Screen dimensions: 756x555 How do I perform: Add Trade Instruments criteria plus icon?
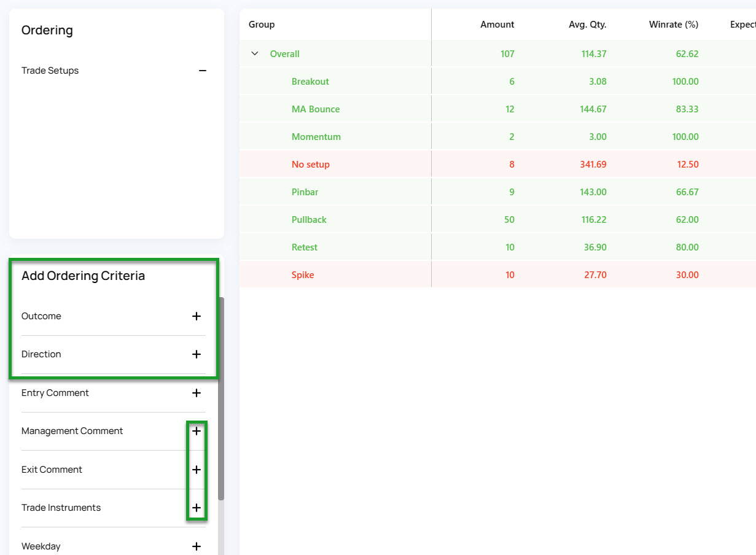[x=197, y=508]
